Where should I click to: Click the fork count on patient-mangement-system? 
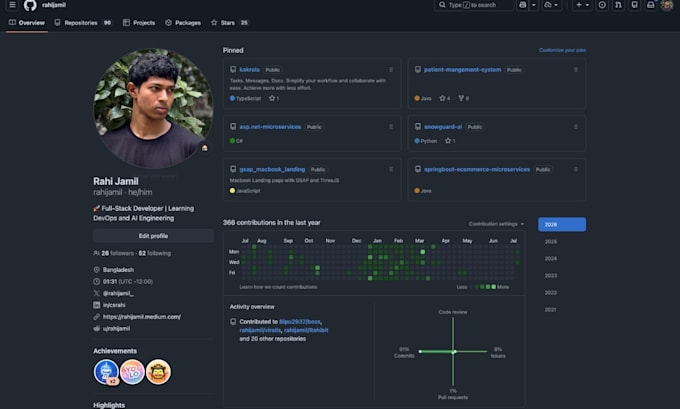(464, 98)
